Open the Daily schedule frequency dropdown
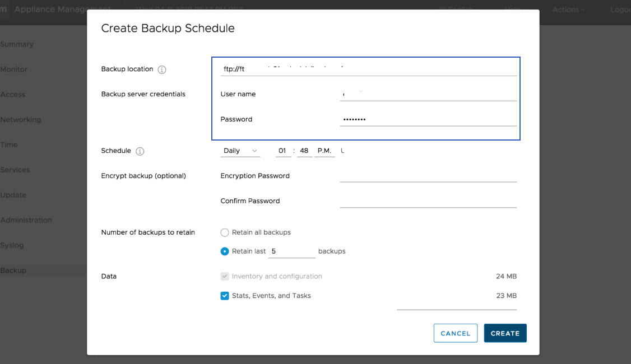Image resolution: width=631 pixels, height=364 pixels. [240, 151]
